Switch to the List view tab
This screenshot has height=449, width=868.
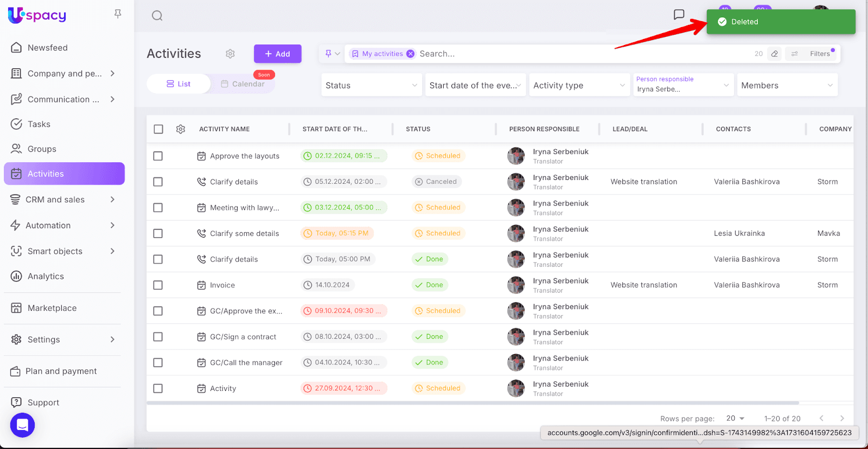(x=178, y=84)
